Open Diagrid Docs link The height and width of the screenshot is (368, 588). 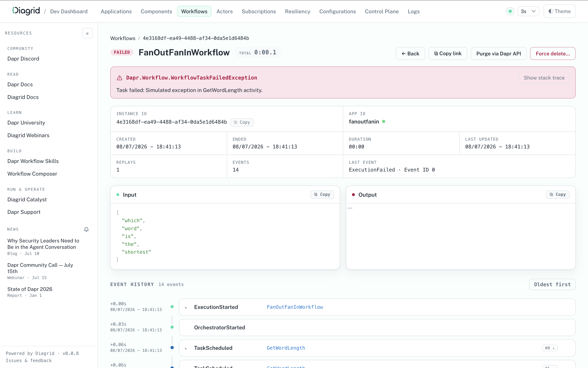(23, 97)
